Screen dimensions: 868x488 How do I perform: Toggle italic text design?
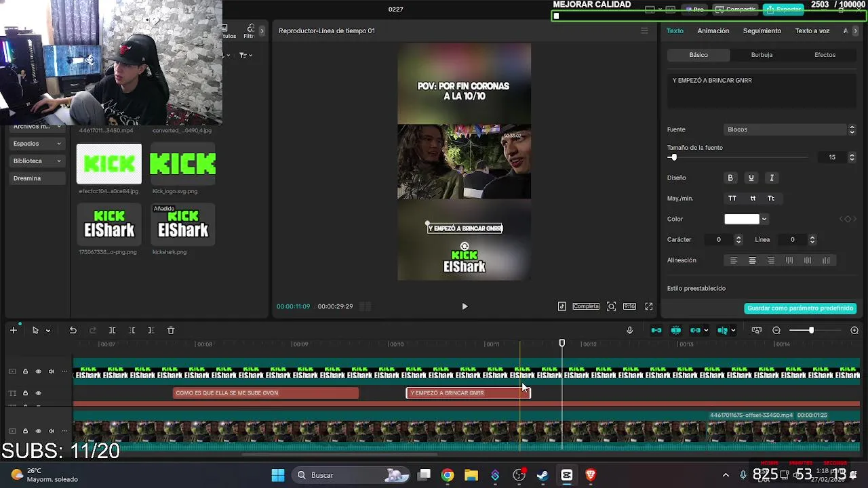point(771,178)
